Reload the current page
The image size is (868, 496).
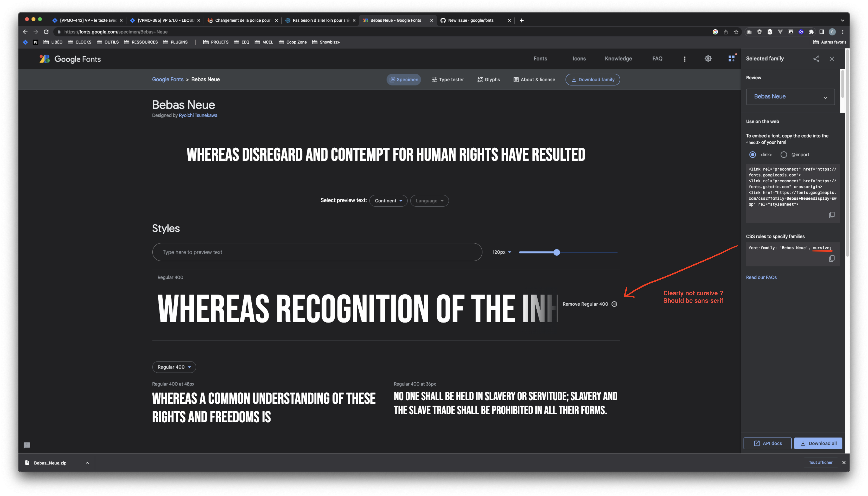tap(46, 32)
